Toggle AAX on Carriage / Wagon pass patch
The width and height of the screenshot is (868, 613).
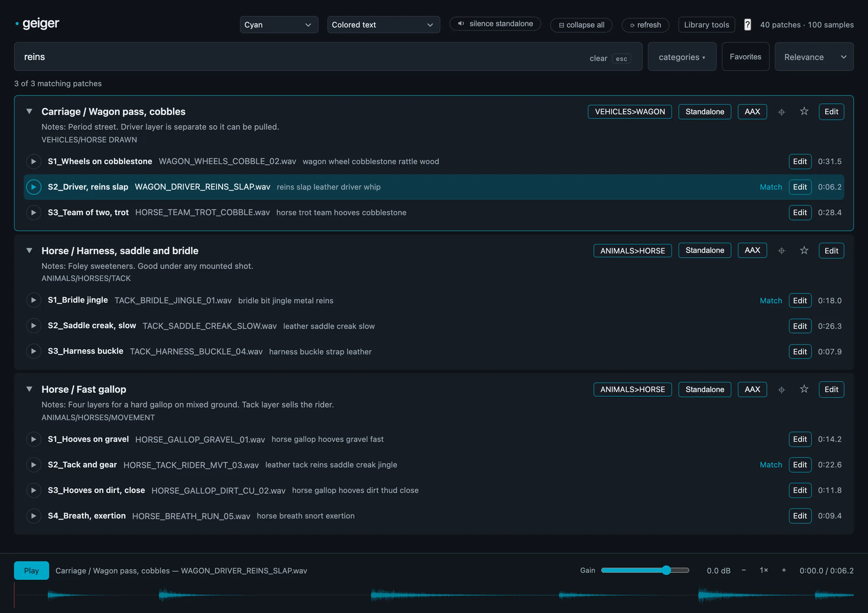[752, 111]
